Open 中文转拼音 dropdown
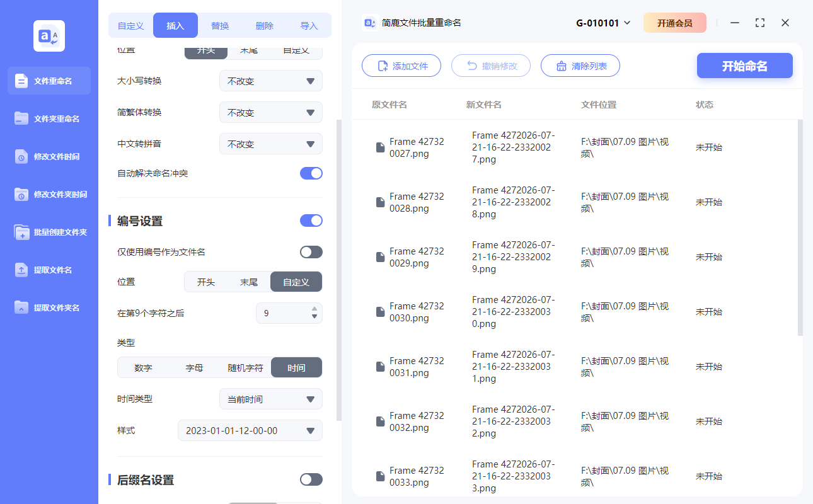Viewport: 813px width, 504px height. 271,144
